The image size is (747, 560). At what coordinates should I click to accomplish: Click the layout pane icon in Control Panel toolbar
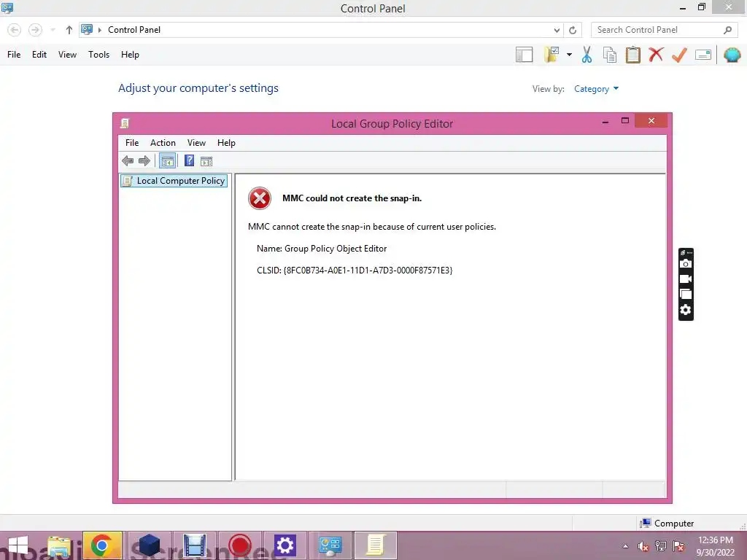click(524, 55)
